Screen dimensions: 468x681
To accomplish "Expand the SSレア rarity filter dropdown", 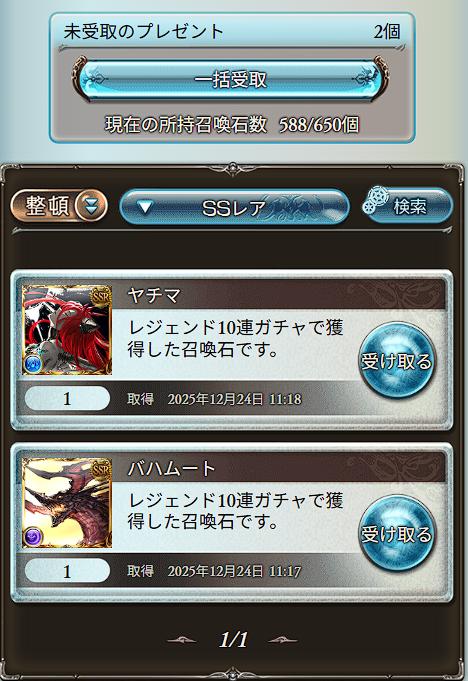I will click(234, 207).
